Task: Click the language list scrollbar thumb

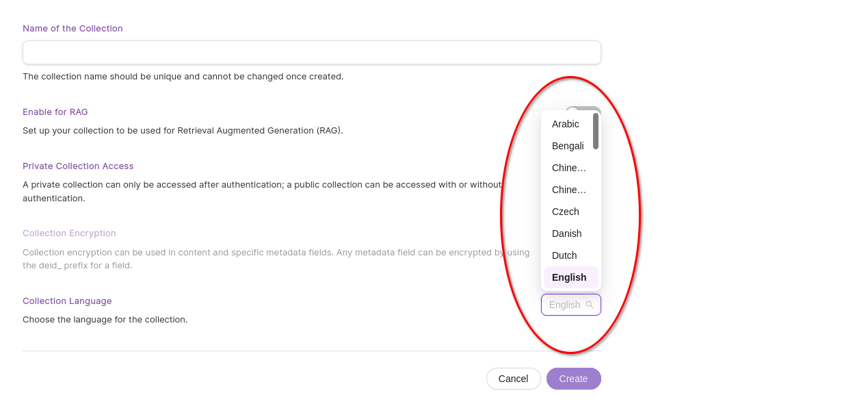Action: click(x=596, y=131)
